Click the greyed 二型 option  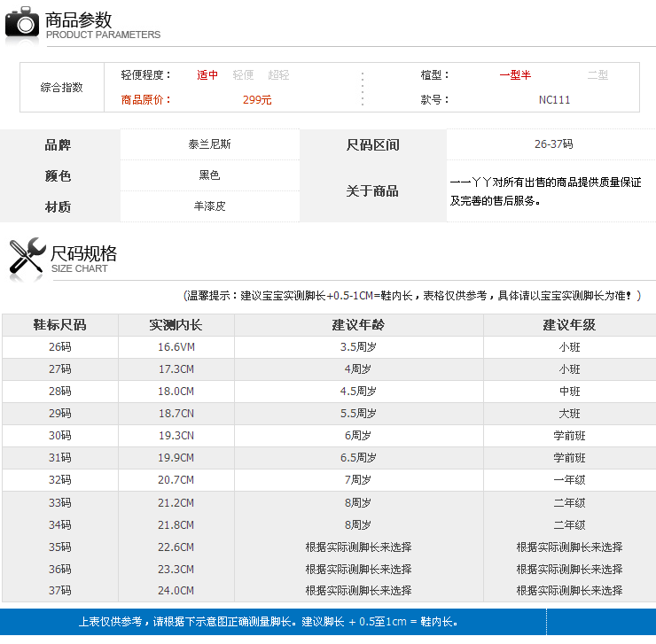pyautogui.click(x=597, y=75)
